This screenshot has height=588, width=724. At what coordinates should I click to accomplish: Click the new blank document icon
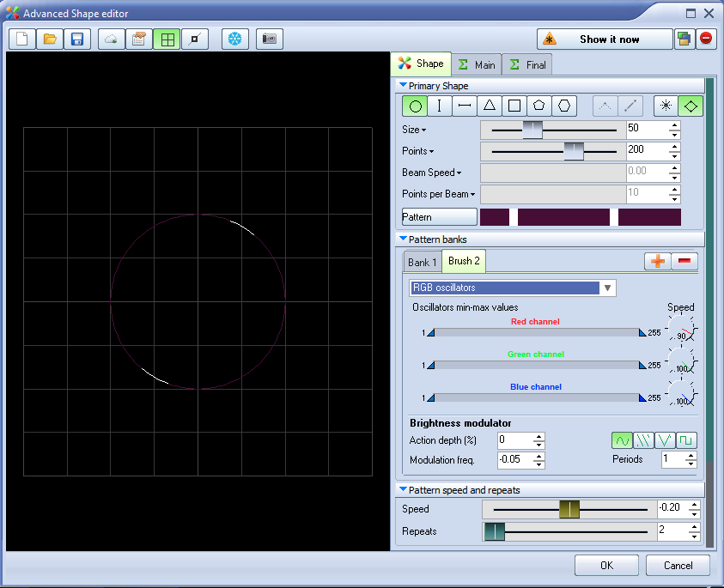coord(22,39)
